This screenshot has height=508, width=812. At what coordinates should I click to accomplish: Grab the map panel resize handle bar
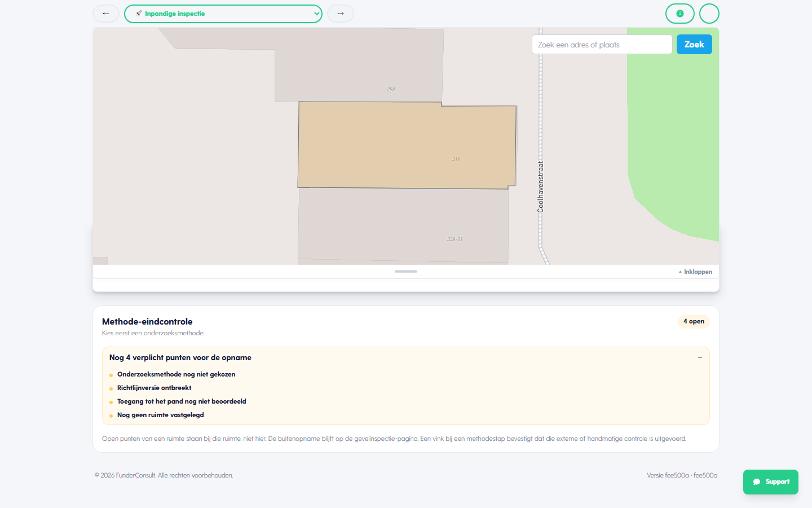pos(406,271)
